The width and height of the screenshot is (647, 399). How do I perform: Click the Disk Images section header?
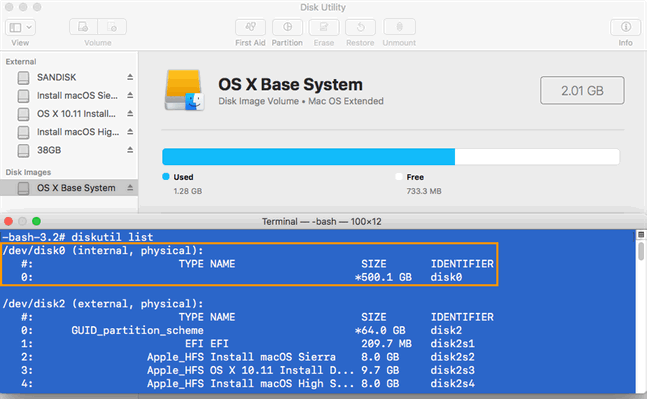pos(28,172)
